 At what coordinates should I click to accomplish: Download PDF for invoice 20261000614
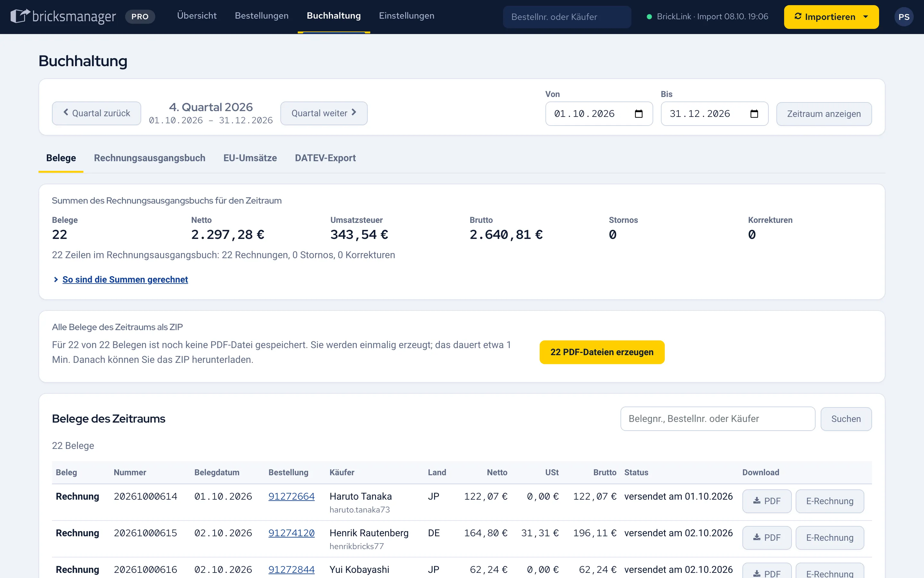pos(767,501)
